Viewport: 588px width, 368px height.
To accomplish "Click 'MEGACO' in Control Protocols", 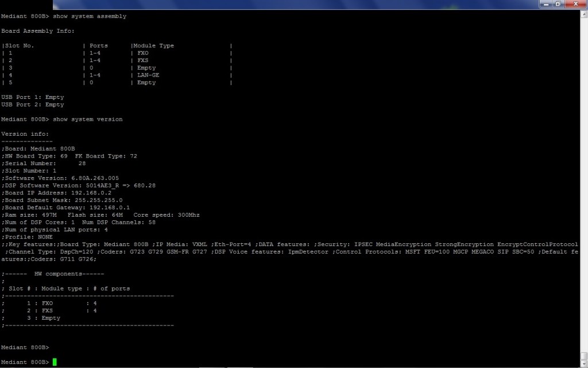I will coord(482,252).
